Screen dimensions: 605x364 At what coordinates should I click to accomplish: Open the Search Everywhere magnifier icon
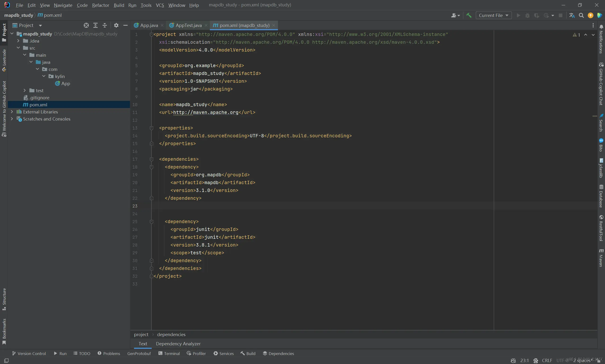(581, 15)
